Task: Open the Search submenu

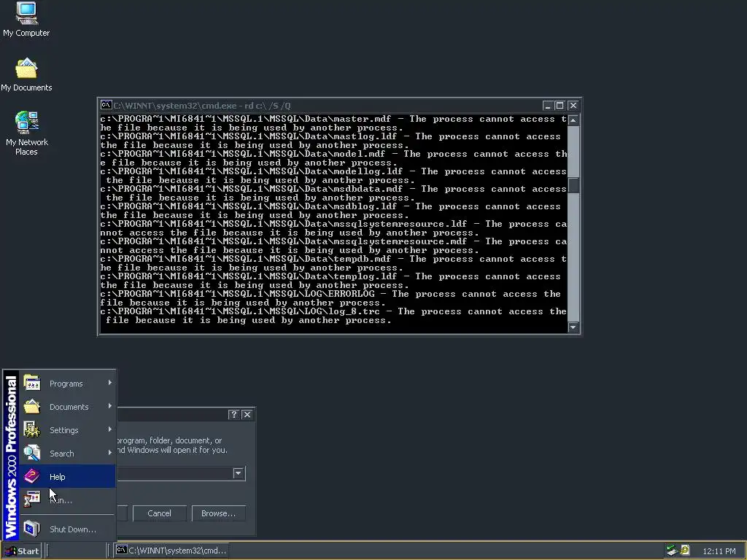Action: pos(68,454)
